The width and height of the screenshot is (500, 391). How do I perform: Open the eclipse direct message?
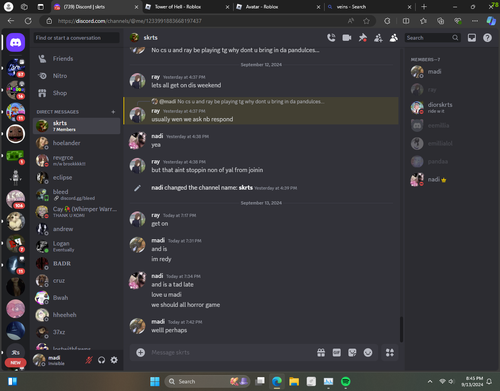[77, 177]
